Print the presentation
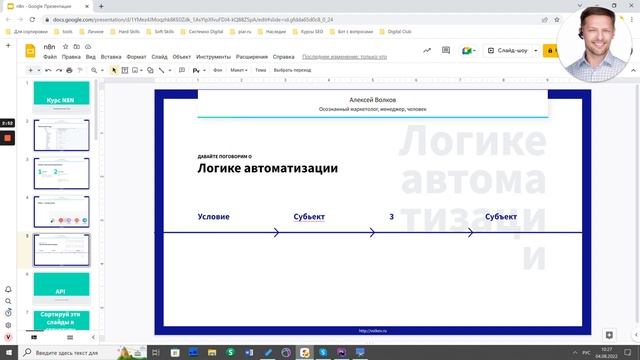640x360 pixels. (69, 70)
